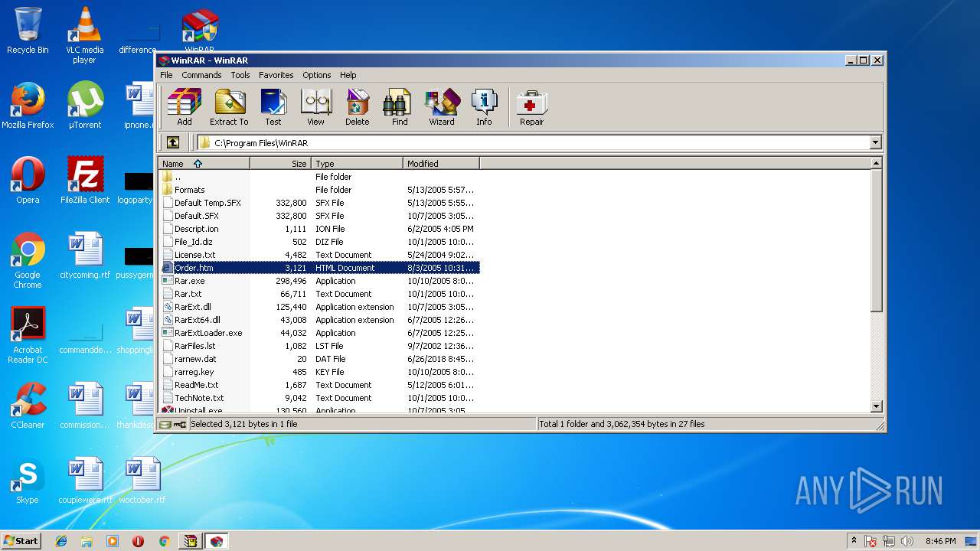Click the View file icon
The image size is (980, 551).
pyautogui.click(x=315, y=107)
